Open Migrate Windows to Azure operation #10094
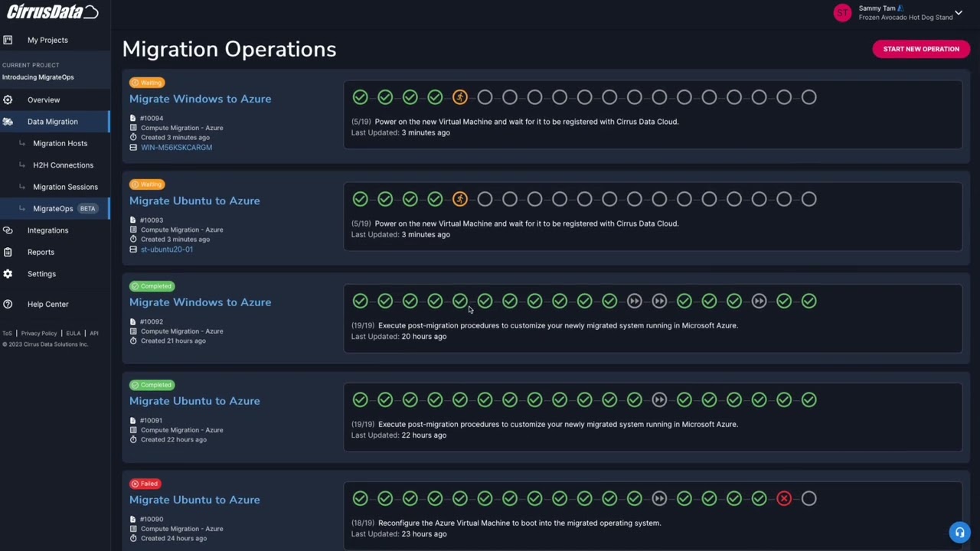This screenshot has width=980, height=551. point(200,99)
